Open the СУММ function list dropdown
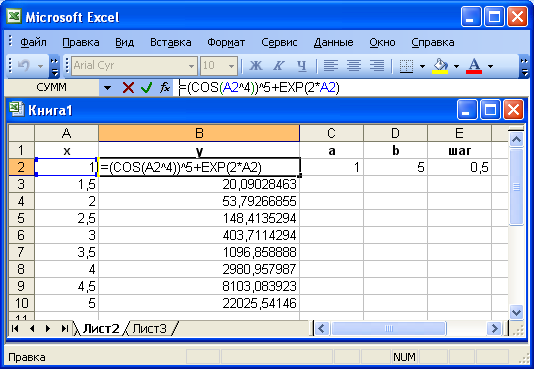This screenshot has height=369, width=534. tap(108, 88)
